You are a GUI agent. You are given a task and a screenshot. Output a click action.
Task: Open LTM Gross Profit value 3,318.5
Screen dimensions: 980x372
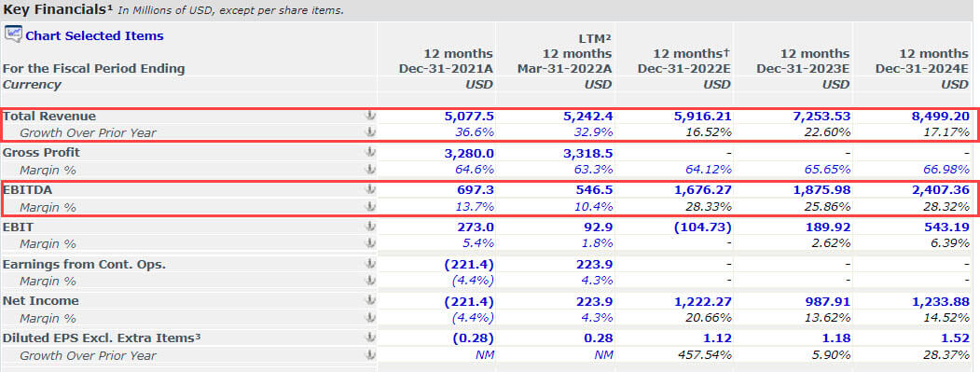pos(587,153)
